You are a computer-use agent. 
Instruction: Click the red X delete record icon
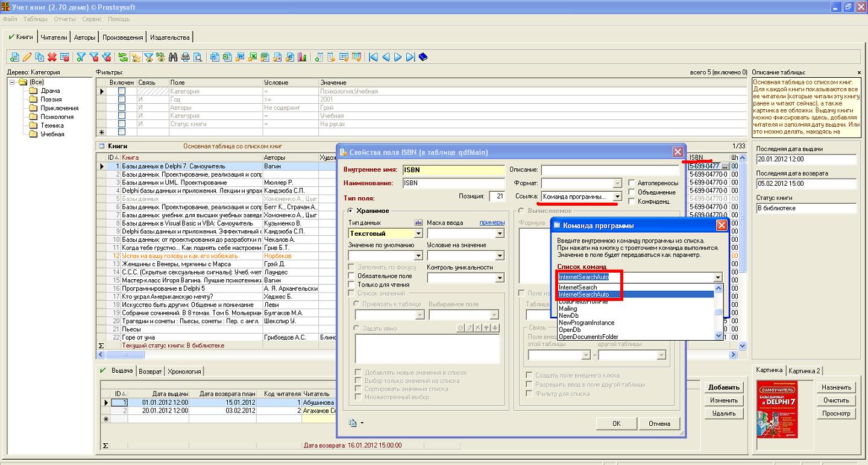[x=52, y=57]
